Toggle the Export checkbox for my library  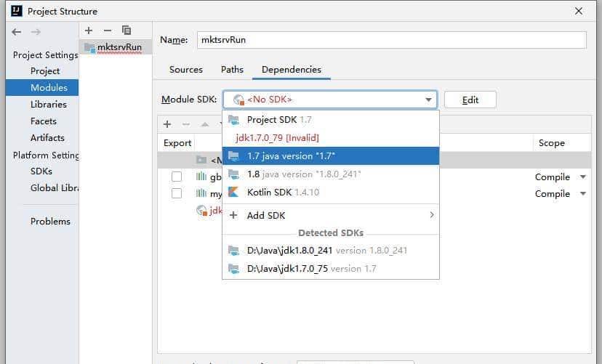[x=177, y=193]
